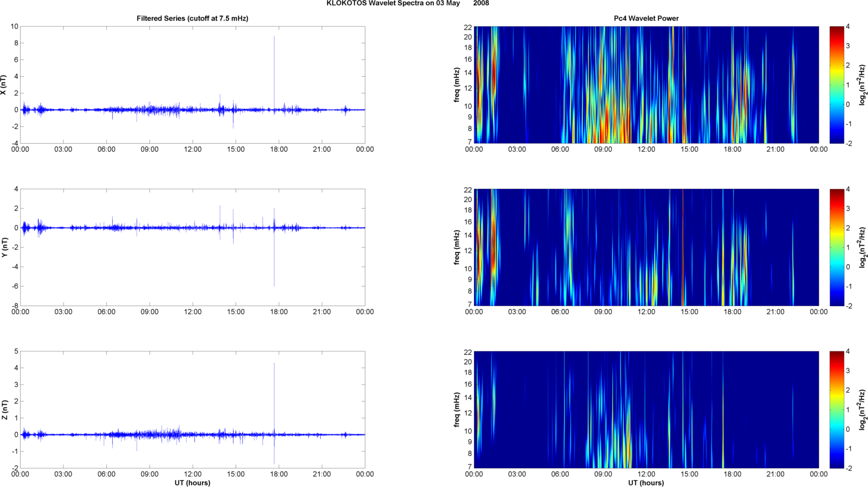
Task: Click the Y (nT) axis label
Action: (x=3, y=247)
